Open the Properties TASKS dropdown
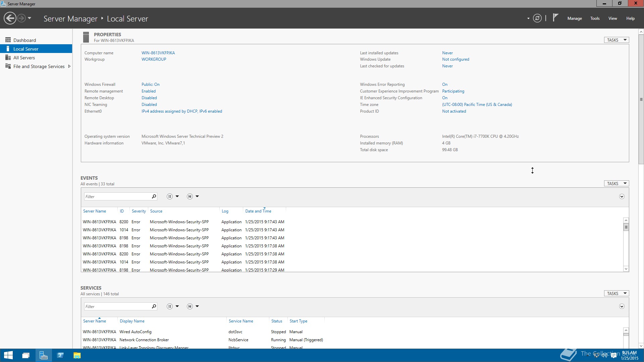Viewport: 644px width, 362px height. [x=616, y=40]
